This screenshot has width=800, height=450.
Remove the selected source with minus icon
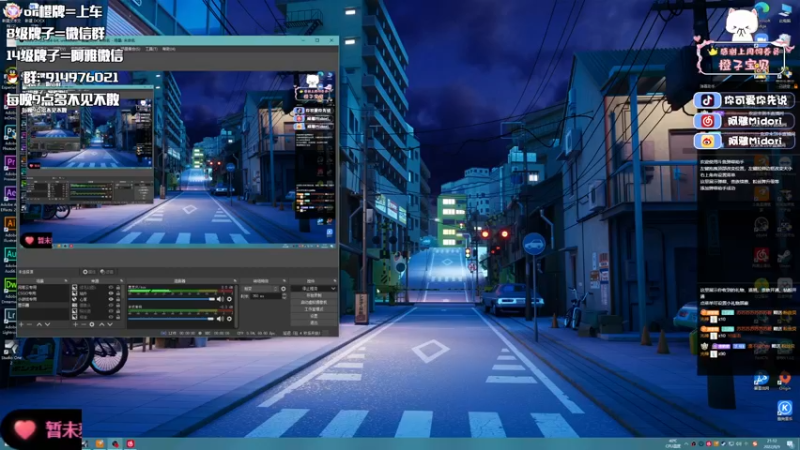click(84, 324)
